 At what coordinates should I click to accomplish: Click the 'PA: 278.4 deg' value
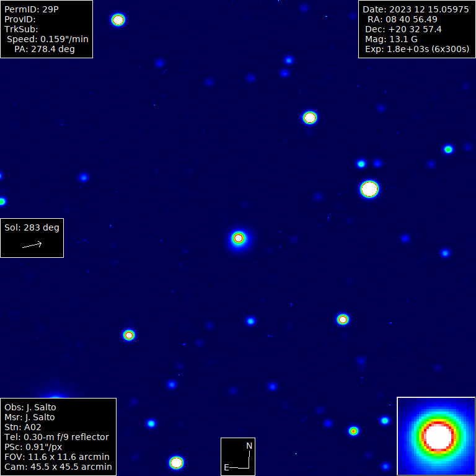tap(45, 49)
